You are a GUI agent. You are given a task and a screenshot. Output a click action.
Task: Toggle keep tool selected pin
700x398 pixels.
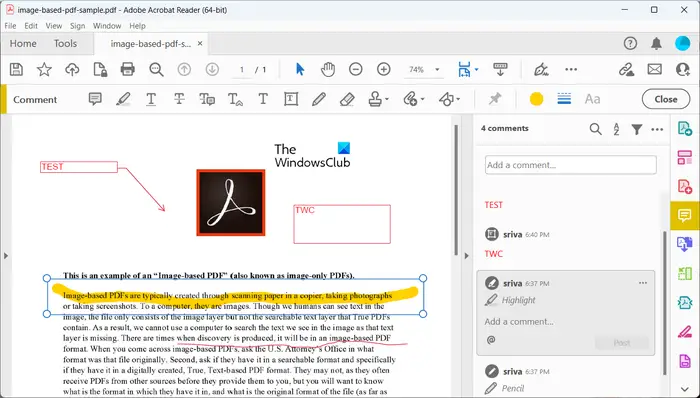click(x=495, y=99)
